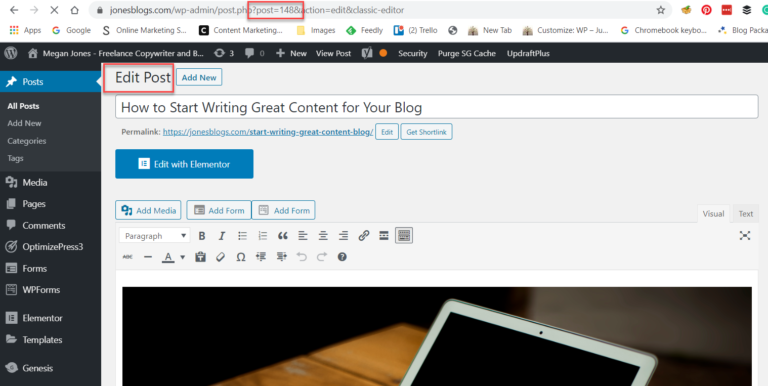The height and width of the screenshot is (386, 768).
Task: Toggle distraction-free fullscreen mode
Action: click(x=745, y=236)
